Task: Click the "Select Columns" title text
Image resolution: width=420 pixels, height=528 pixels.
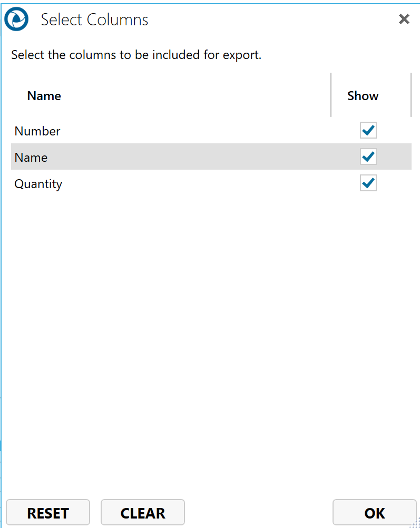Action: pyautogui.click(x=95, y=20)
